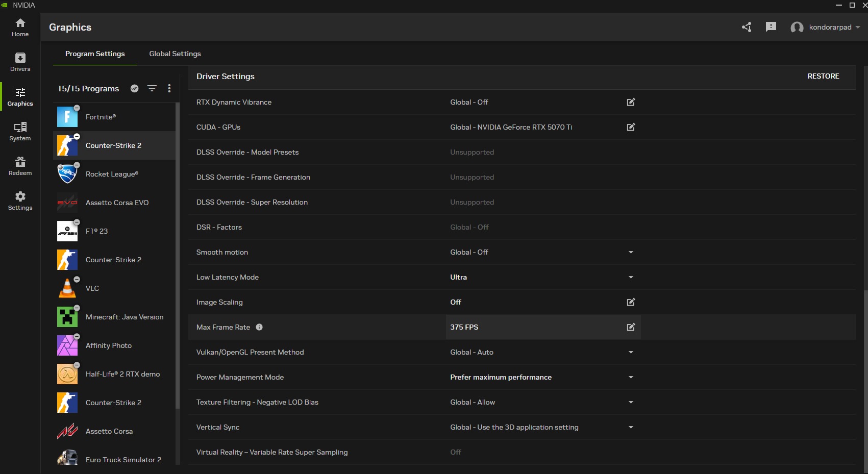Switch to Program Settings tab

click(x=95, y=54)
